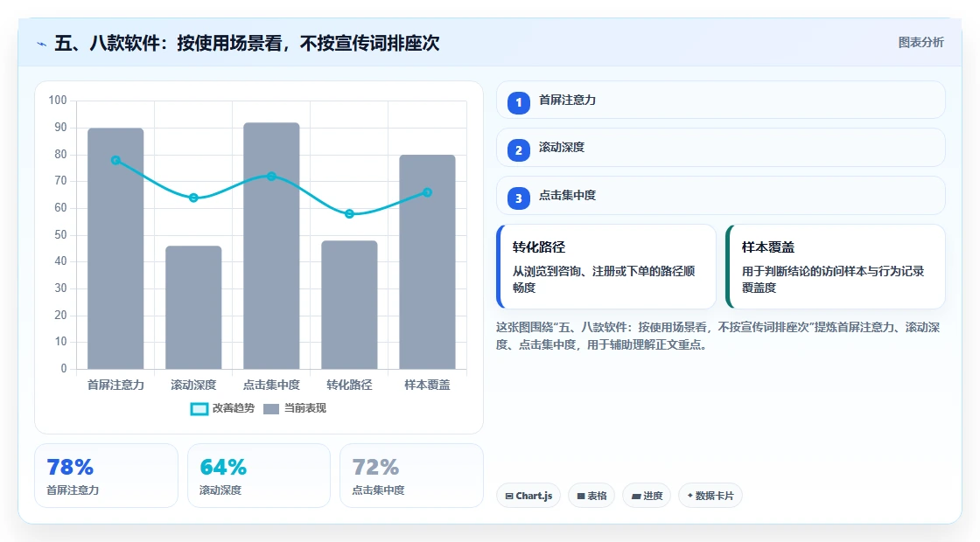This screenshot has height=542, width=980.
Task: Click the number 3 badge for 点击集中度
Action: (519, 198)
